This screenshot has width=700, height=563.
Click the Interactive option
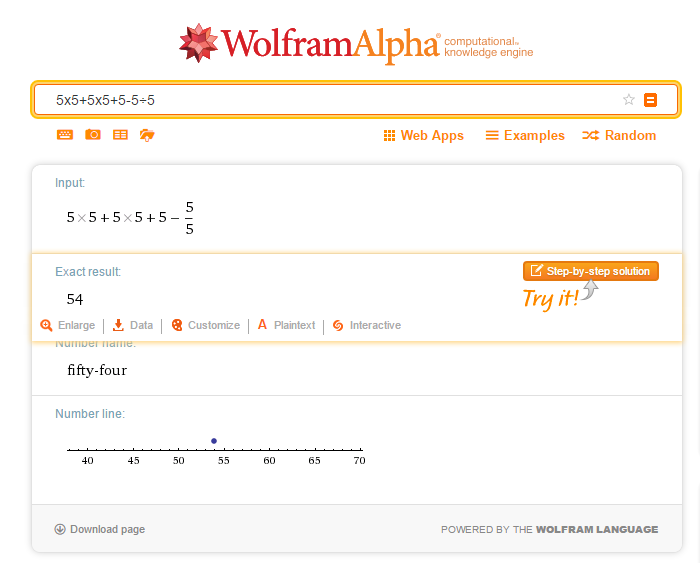coord(367,325)
